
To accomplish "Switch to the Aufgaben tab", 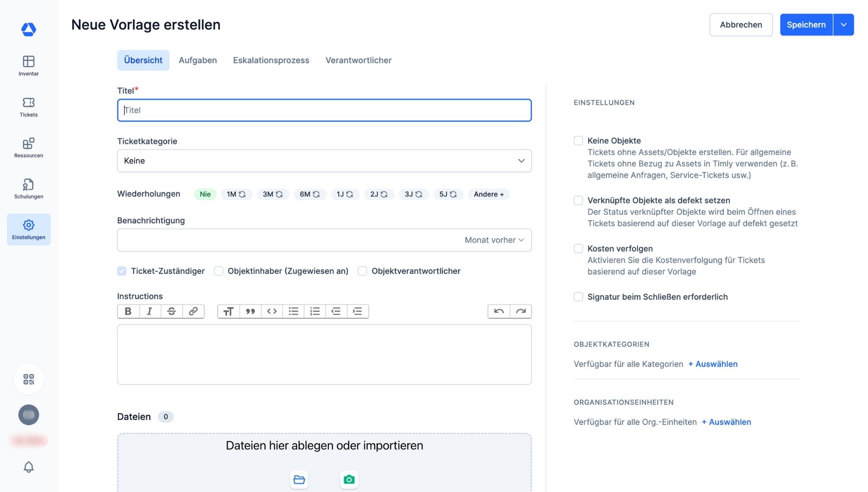I will (198, 60).
